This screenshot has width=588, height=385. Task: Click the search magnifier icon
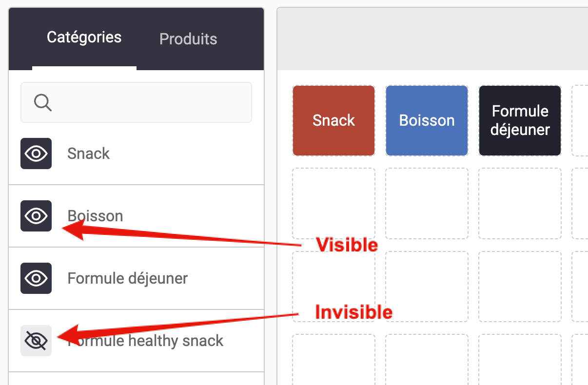click(x=43, y=102)
